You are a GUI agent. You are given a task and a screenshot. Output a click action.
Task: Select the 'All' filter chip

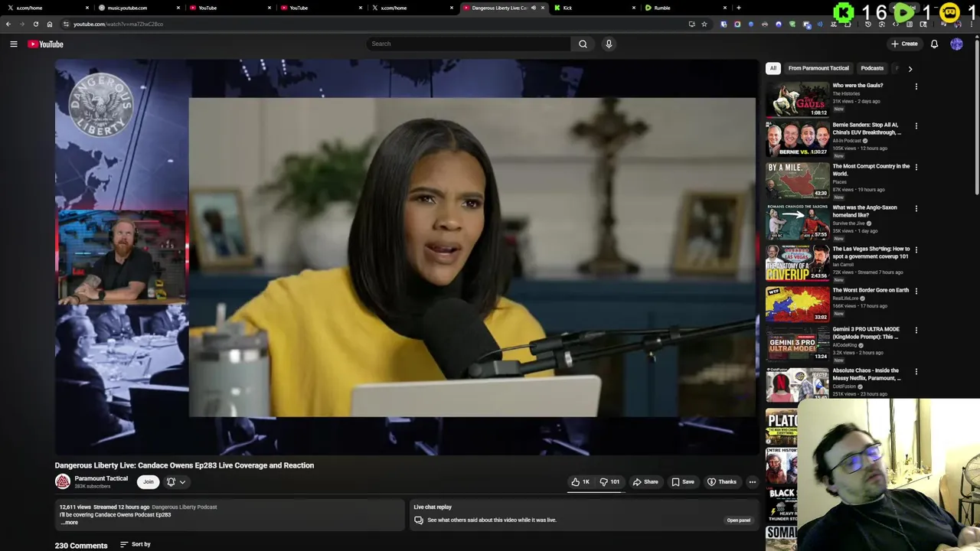(773, 68)
